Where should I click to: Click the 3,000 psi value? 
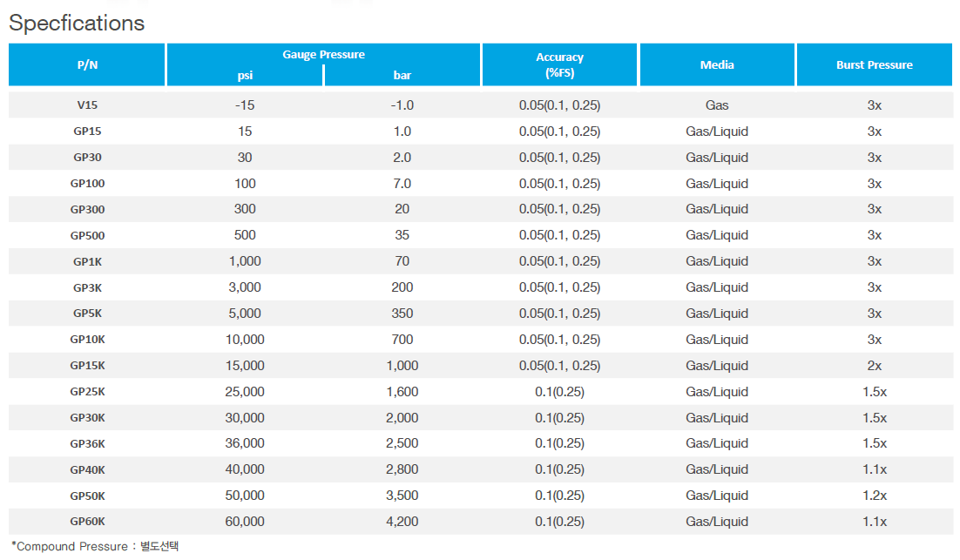click(245, 287)
